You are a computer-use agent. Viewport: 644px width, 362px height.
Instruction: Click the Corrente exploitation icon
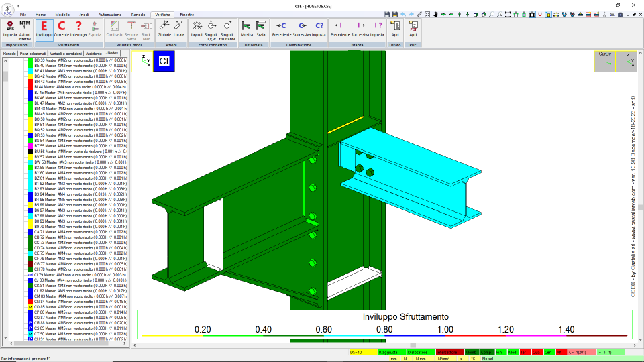pyautogui.click(x=62, y=29)
